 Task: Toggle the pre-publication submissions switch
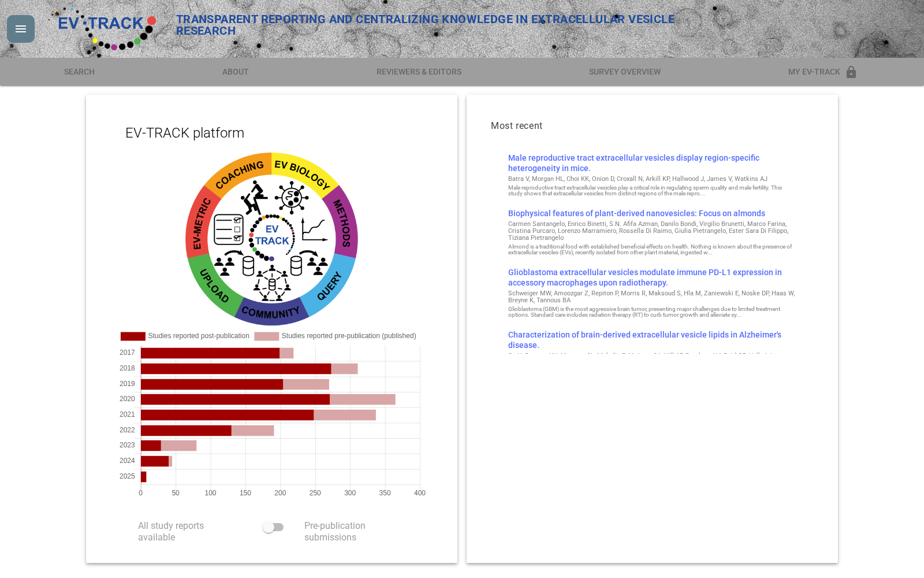pyautogui.click(x=273, y=527)
